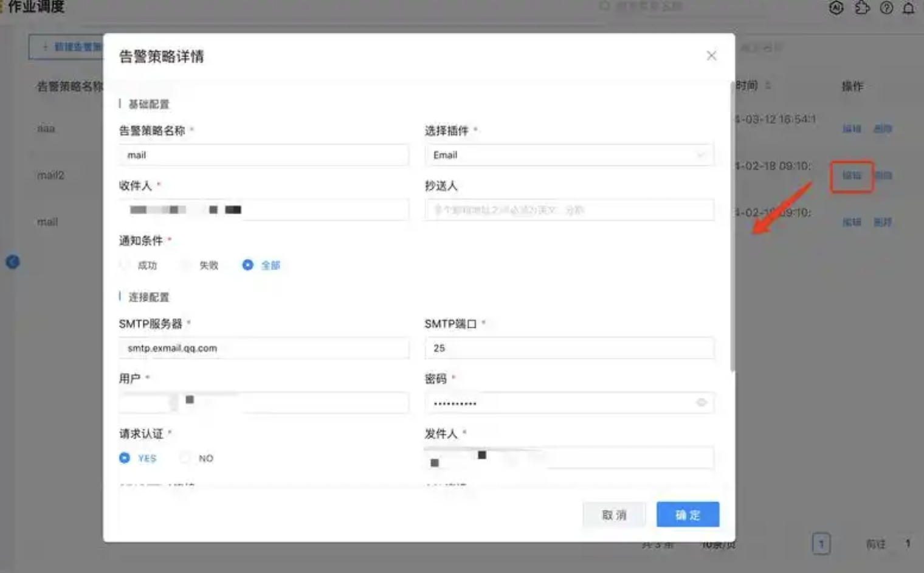
Task: Select the 成功 notification condition
Action: (126, 265)
